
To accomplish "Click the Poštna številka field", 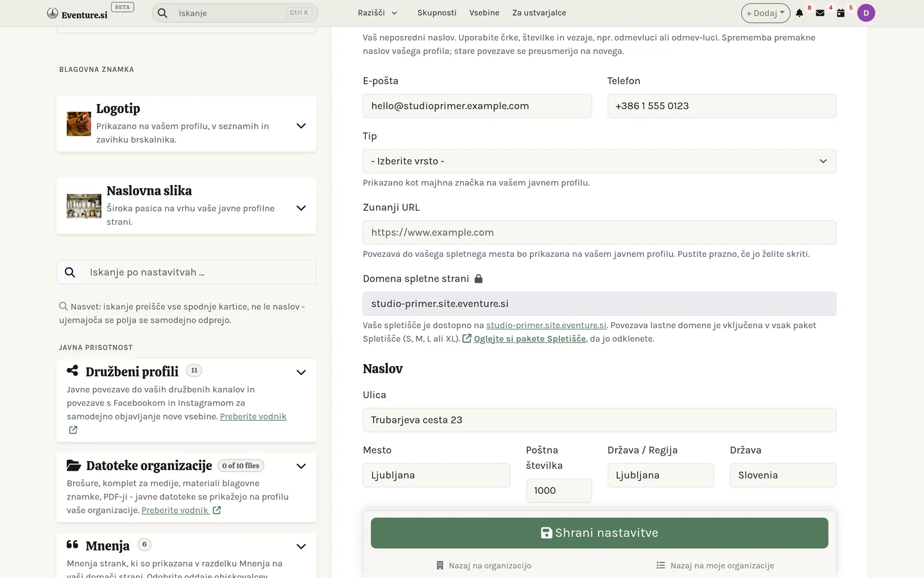I will 559,491.
